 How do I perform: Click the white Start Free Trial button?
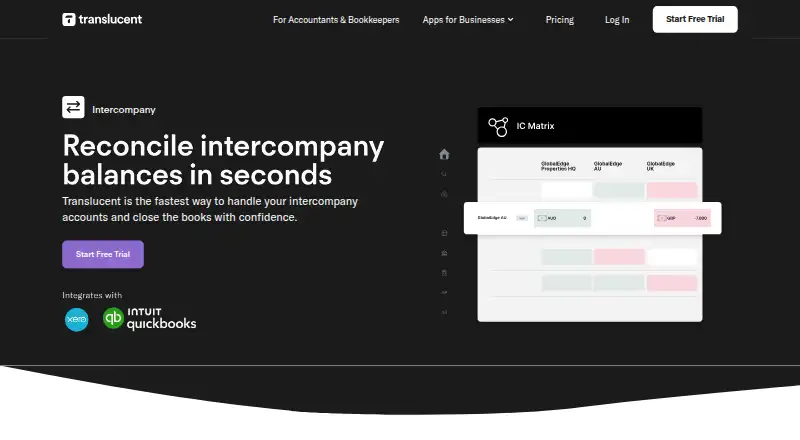[695, 19]
